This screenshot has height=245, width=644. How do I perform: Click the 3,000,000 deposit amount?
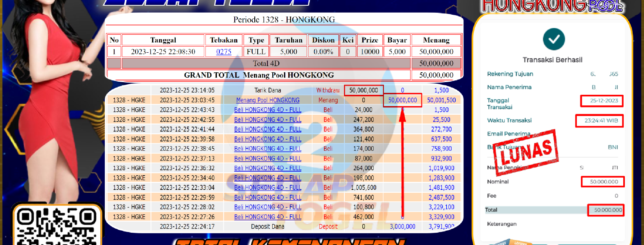pos(403,227)
